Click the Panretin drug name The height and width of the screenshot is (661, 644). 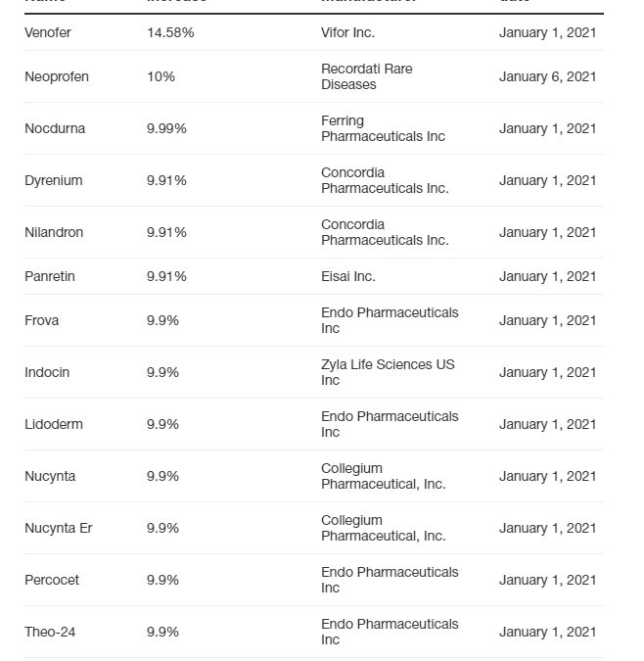point(50,276)
